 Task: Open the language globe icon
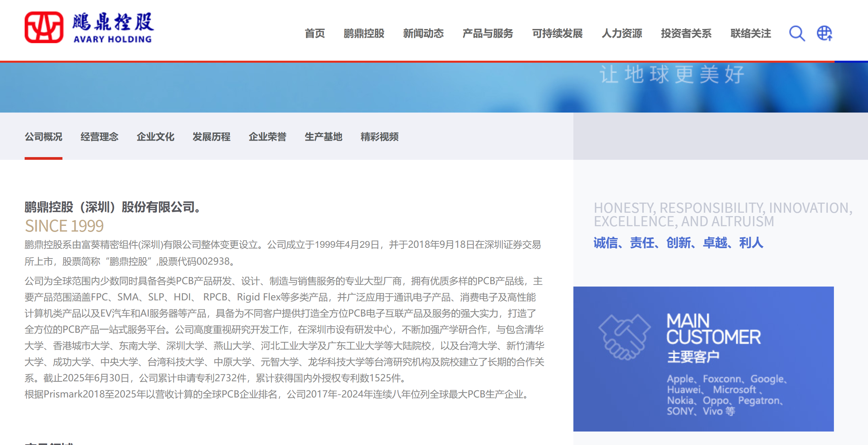(824, 33)
